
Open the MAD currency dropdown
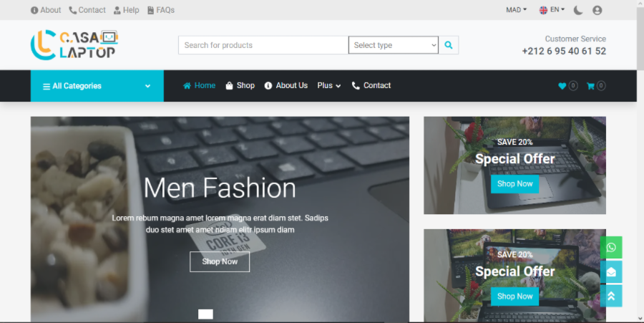[516, 10]
